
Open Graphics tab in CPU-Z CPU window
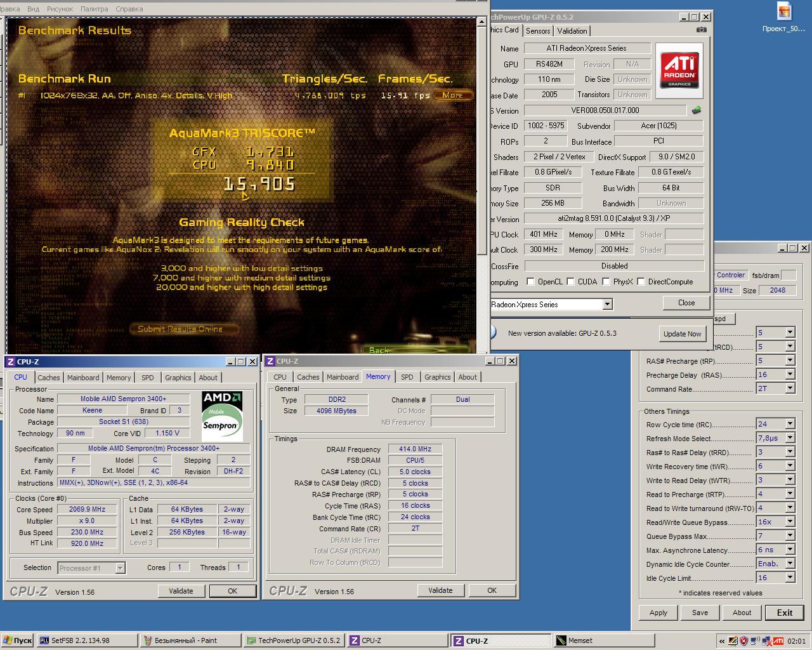178,378
